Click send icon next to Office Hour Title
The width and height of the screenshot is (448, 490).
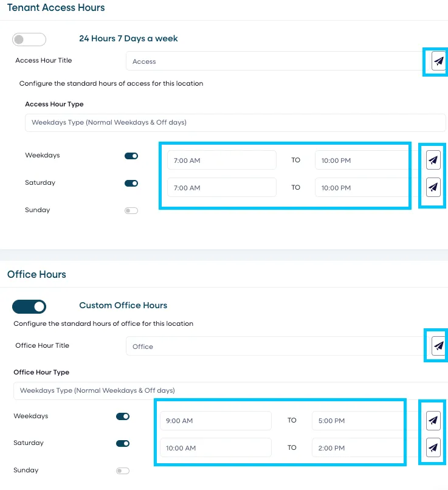click(439, 346)
